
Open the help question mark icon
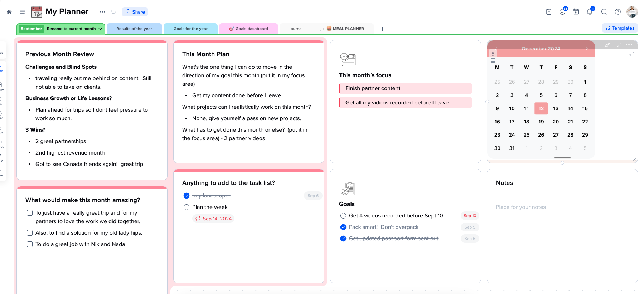618,12
